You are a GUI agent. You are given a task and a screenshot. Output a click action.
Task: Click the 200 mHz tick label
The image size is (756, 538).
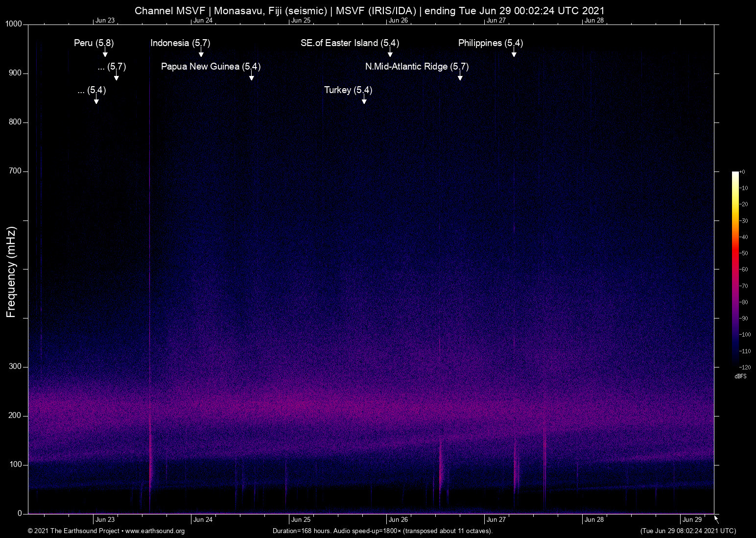coord(15,416)
